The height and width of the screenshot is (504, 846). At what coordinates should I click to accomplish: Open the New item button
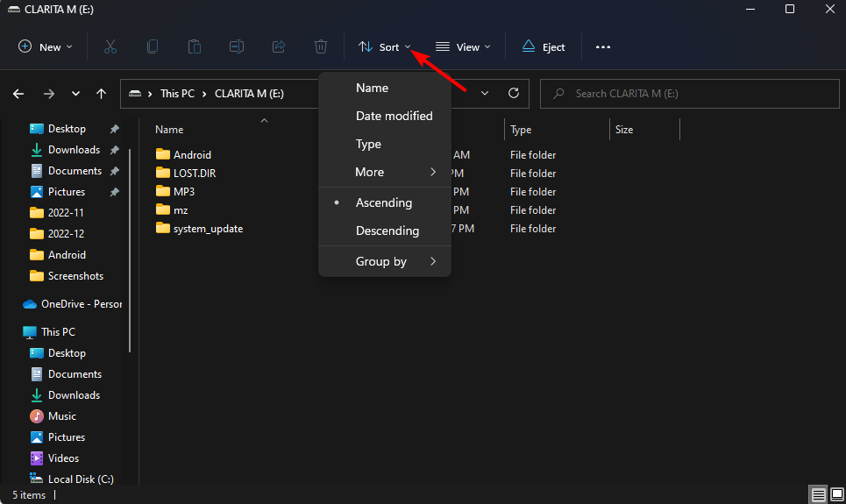click(46, 47)
